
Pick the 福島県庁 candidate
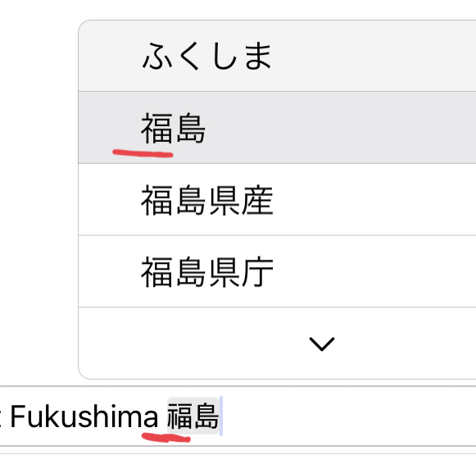pos(277,271)
